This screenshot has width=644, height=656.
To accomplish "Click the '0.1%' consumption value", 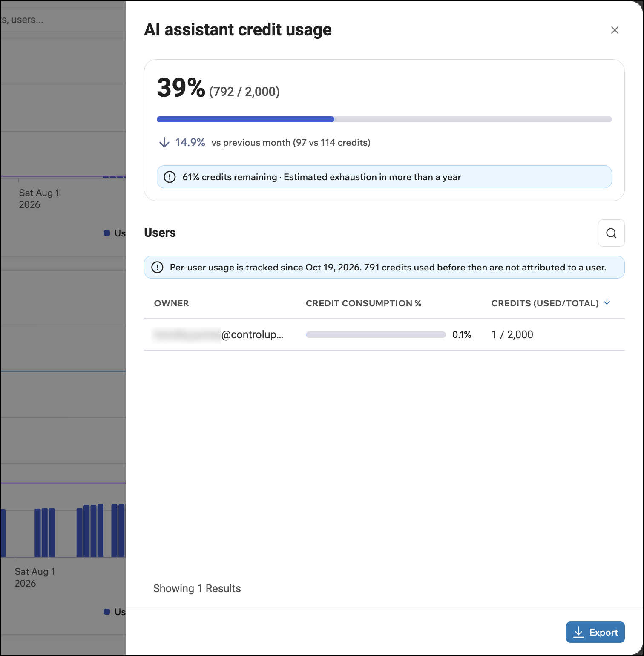I will point(462,335).
